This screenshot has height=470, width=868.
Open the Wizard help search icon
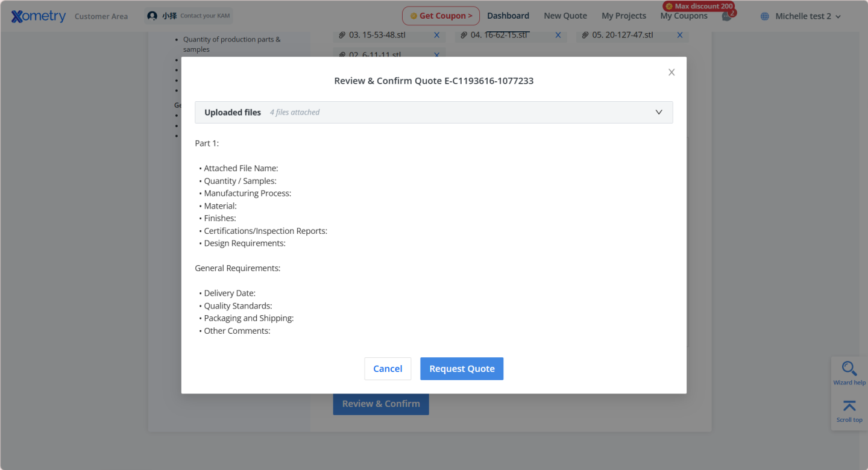tap(849, 369)
